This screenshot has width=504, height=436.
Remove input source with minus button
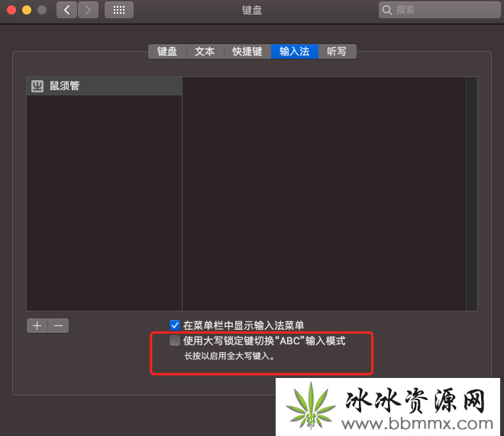(58, 325)
